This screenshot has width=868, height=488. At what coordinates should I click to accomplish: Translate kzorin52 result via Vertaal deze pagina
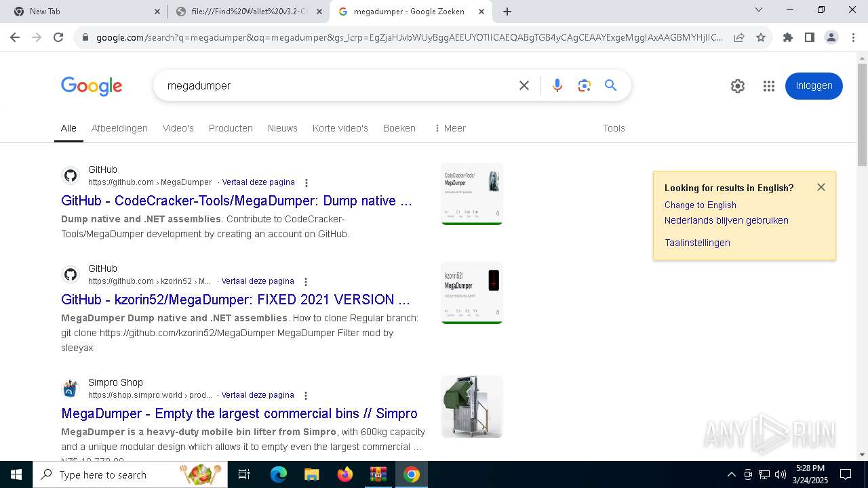point(258,281)
